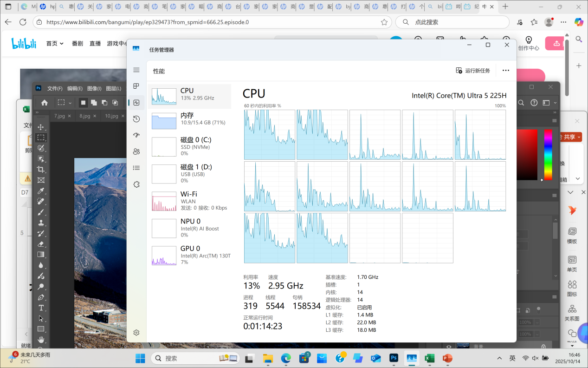The height and width of the screenshot is (368, 588).
Task: Open Task Manager settings gear
Action: pos(136,333)
